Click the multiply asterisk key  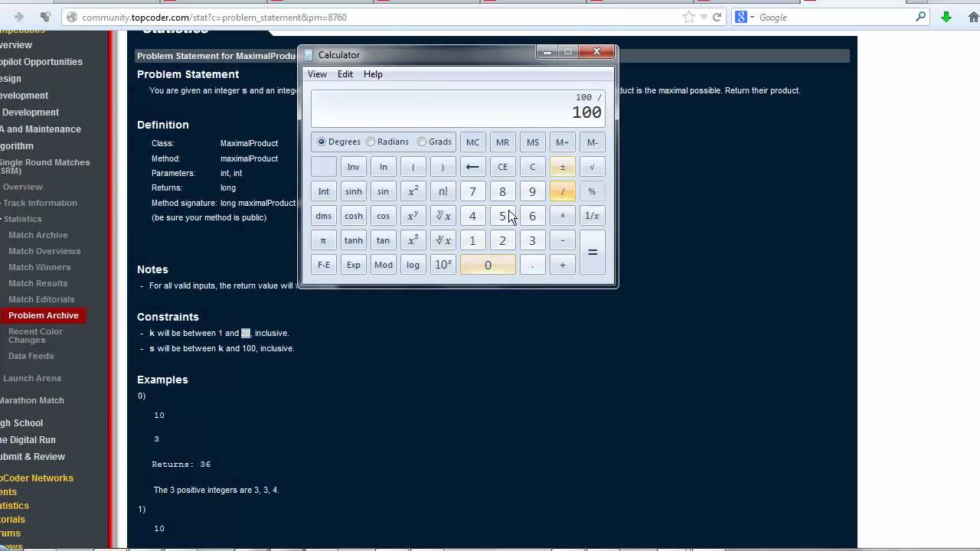(x=562, y=216)
